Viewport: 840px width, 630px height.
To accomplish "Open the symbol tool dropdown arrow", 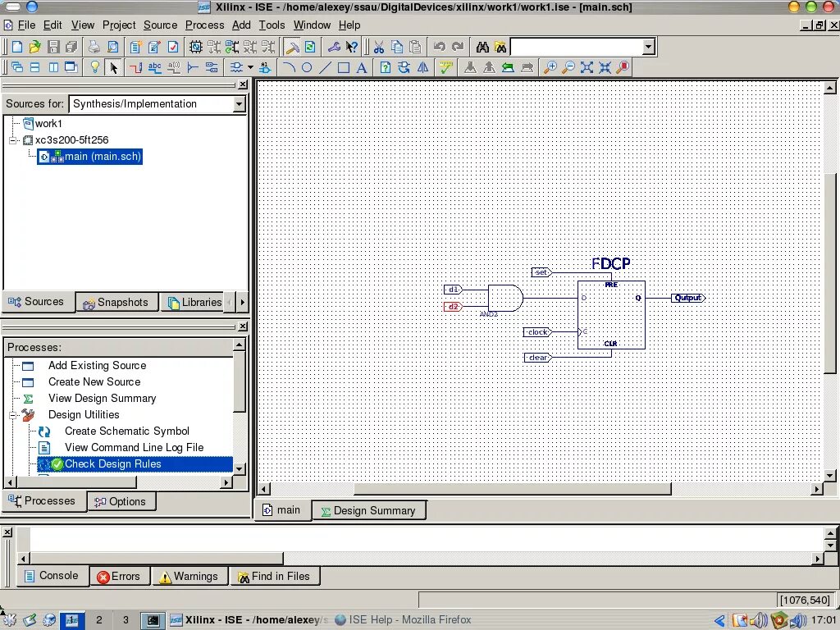I will point(250,67).
